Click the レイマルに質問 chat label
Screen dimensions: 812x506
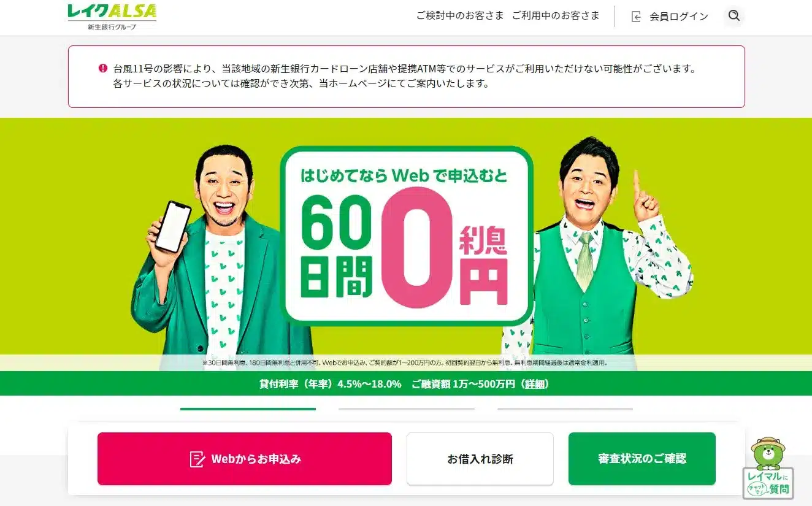point(768,483)
